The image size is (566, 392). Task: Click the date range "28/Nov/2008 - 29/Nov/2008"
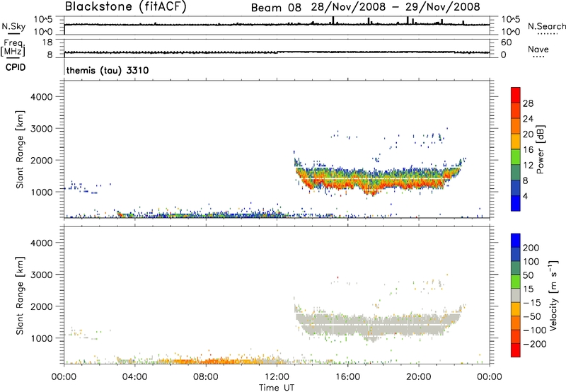pyautogui.click(x=395, y=7)
